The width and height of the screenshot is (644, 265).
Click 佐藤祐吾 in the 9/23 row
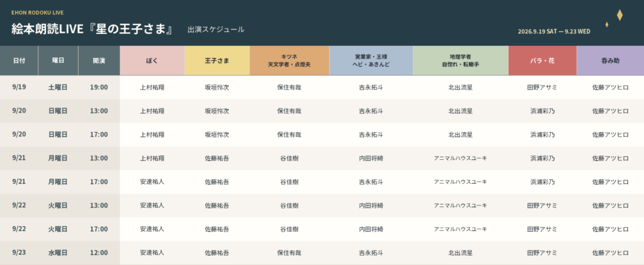coord(217,252)
